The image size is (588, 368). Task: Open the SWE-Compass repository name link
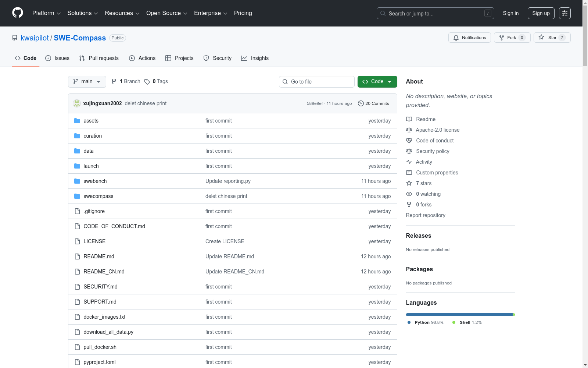point(80,38)
